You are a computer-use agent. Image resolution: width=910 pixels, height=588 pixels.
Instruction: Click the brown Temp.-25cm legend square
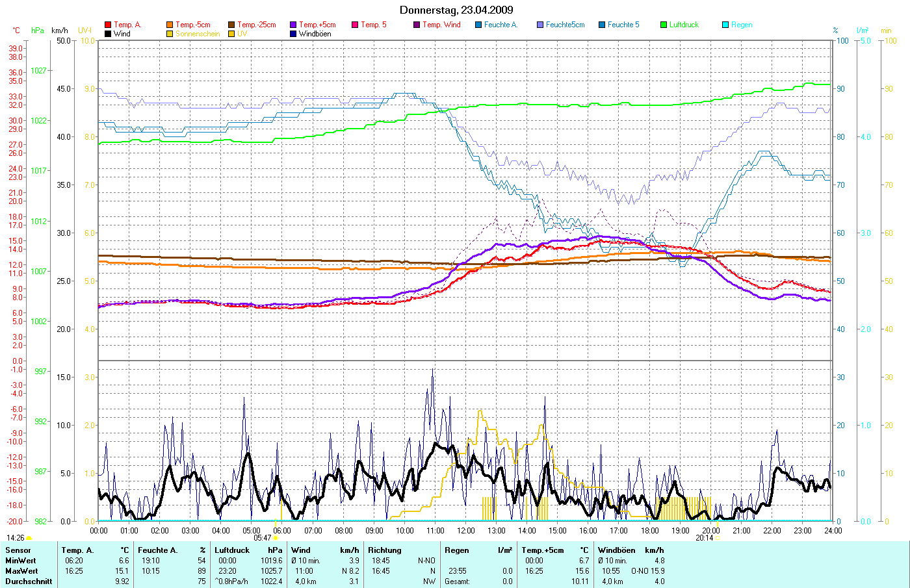pos(231,25)
